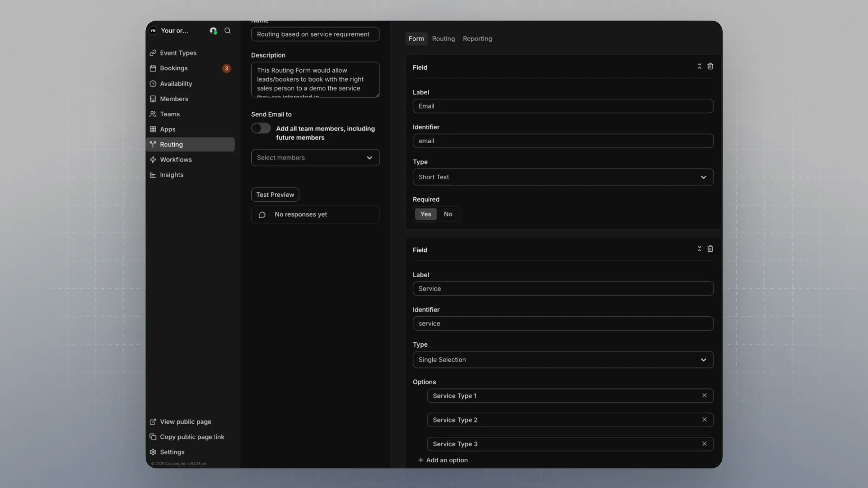Open Insights from the sidebar
Image resolution: width=868 pixels, height=488 pixels.
(x=171, y=175)
